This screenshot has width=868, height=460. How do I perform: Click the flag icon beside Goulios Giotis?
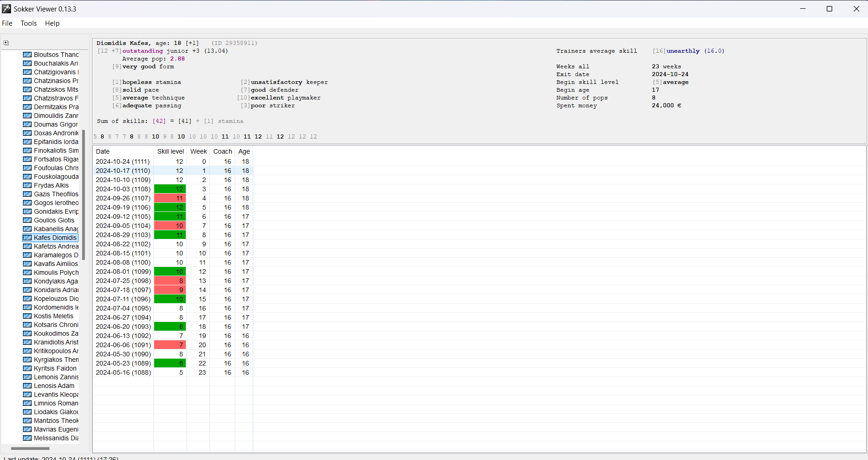[28, 220]
